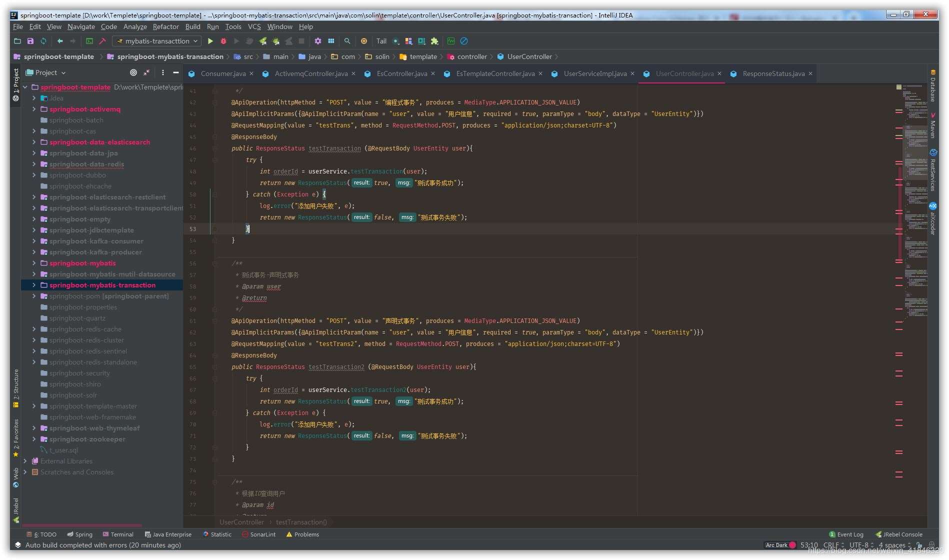This screenshot has height=560, width=949.
Task: Open Search Everywhere magnifier
Action: pos(347,41)
